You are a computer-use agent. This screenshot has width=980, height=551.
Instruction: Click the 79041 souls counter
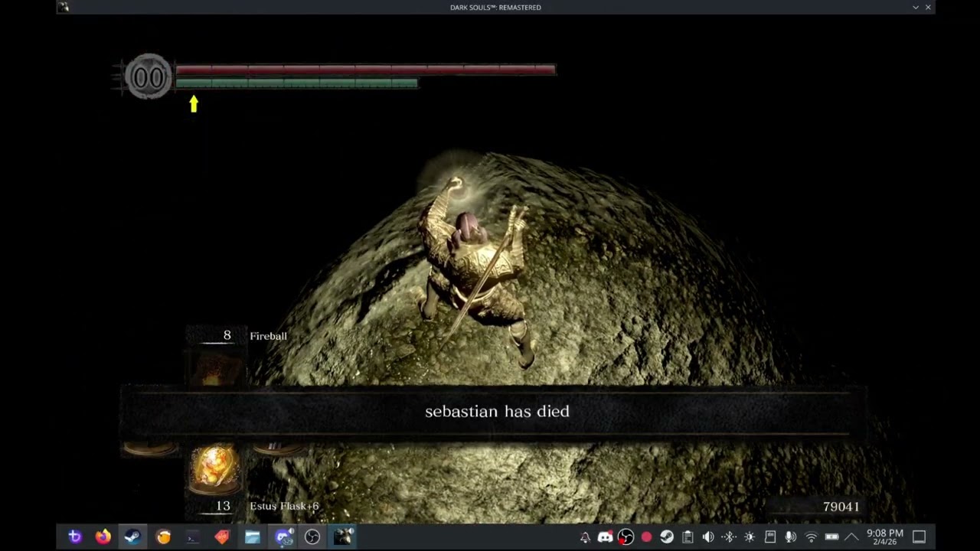(x=841, y=507)
